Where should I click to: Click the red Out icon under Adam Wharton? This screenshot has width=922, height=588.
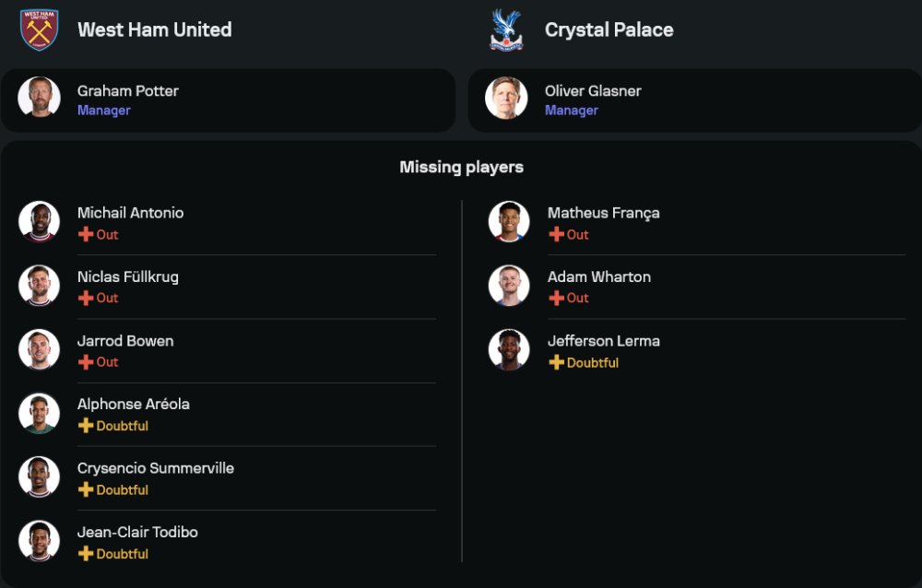[x=556, y=298]
